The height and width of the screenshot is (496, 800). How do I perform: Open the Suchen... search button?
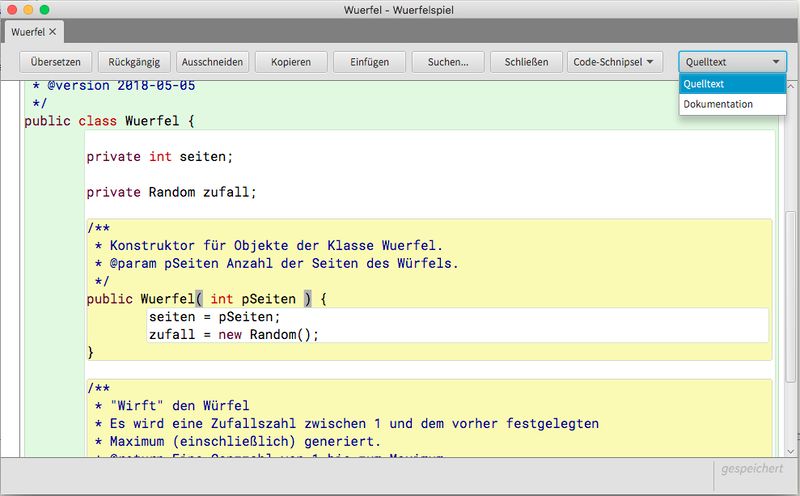(x=447, y=62)
